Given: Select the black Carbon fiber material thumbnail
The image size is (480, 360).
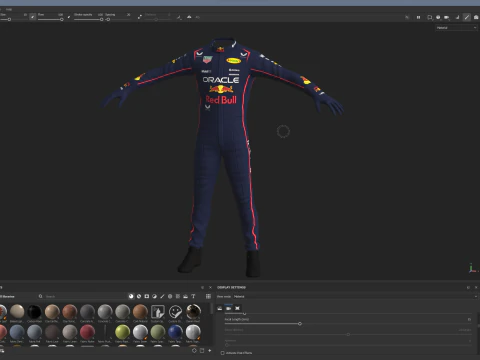Looking at the screenshot, I should (34, 312).
